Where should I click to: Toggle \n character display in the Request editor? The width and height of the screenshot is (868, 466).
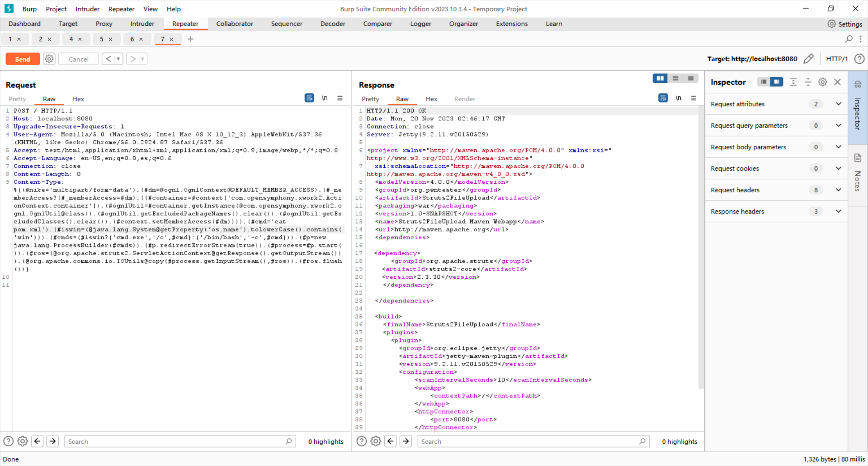tap(325, 98)
